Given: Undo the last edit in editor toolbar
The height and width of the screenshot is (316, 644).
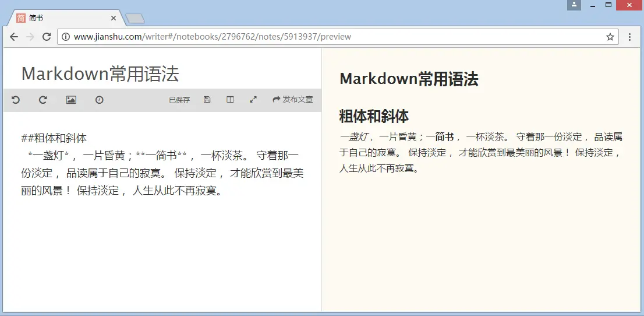Looking at the screenshot, I should [x=16, y=100].
